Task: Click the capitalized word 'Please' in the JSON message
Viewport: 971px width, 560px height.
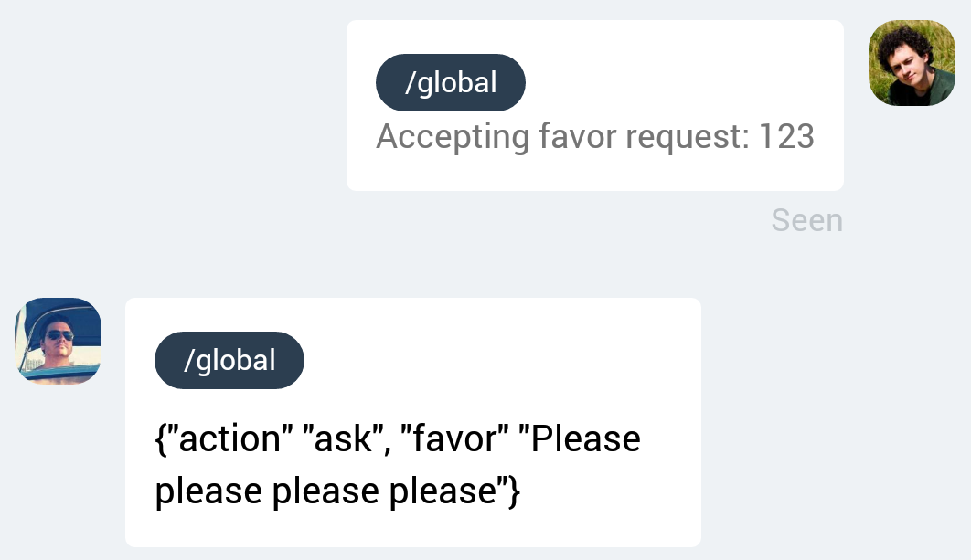Action: (x=586, y=439)
